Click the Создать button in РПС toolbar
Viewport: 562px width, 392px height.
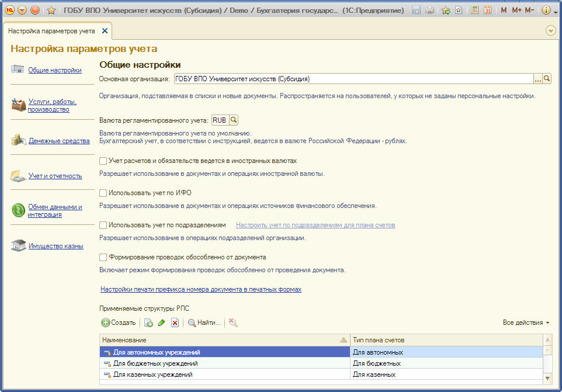click(119, 322)
